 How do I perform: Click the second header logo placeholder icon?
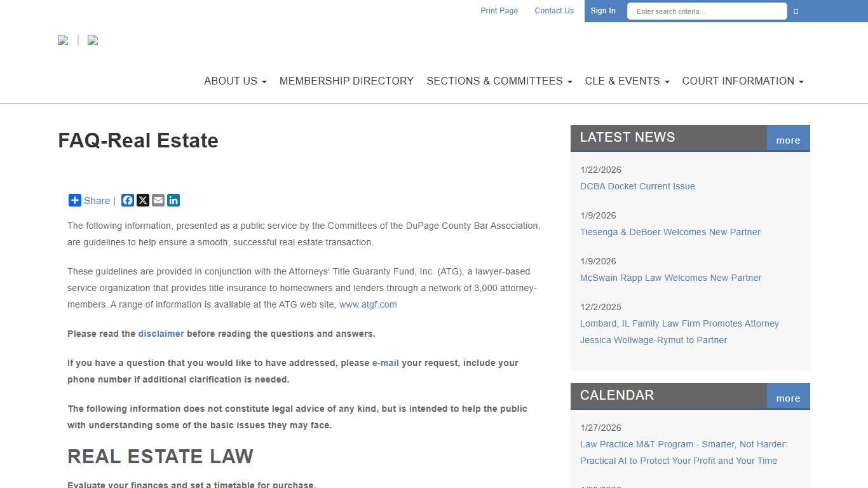[x=93, y=40]
